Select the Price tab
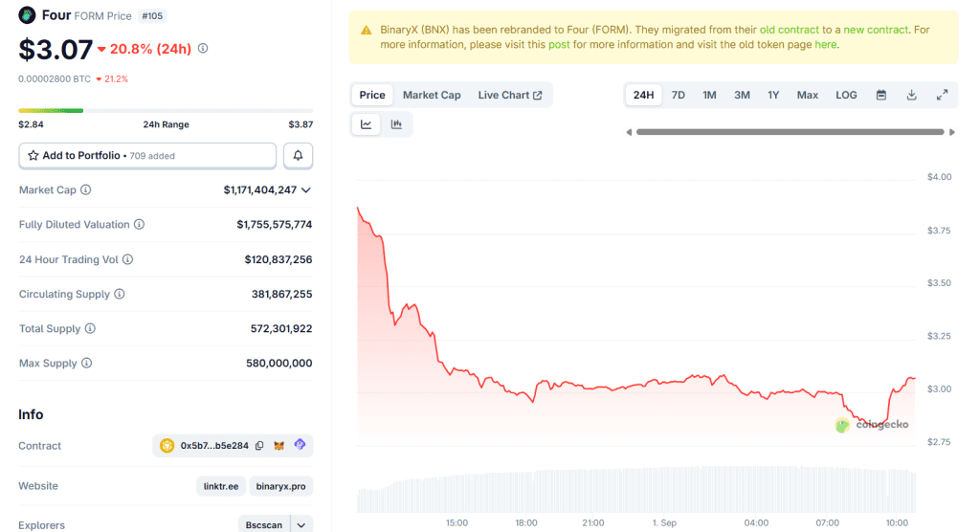 point(372,95)
